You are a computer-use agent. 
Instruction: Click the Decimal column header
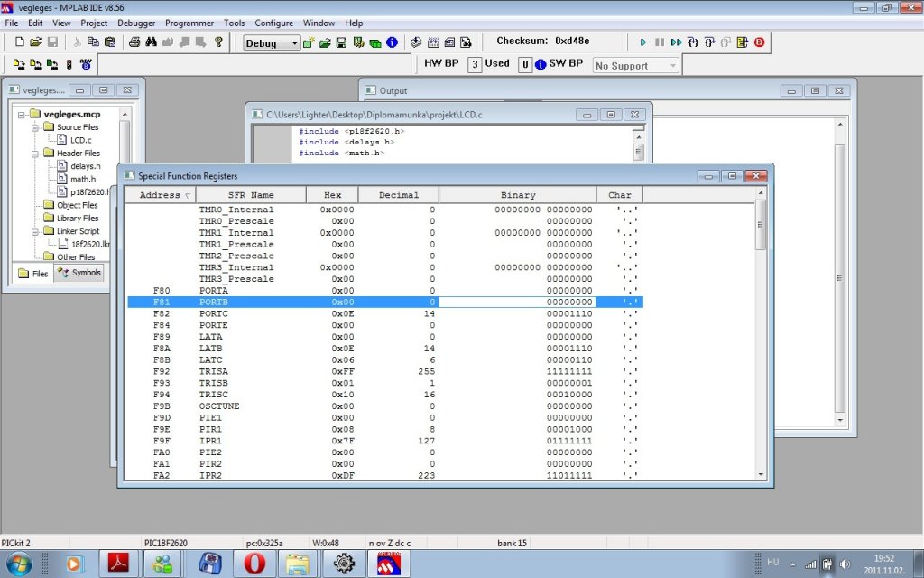(x=398, y=195)
